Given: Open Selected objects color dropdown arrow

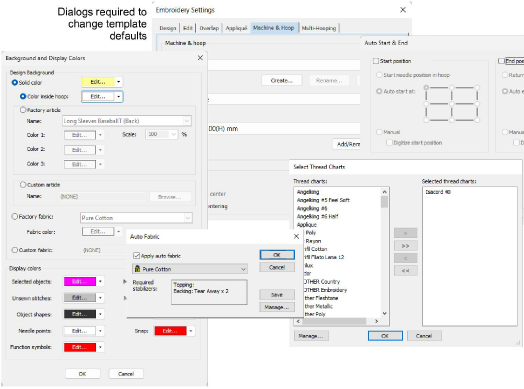Looking at the screenshot, I should tap(100, 281).
